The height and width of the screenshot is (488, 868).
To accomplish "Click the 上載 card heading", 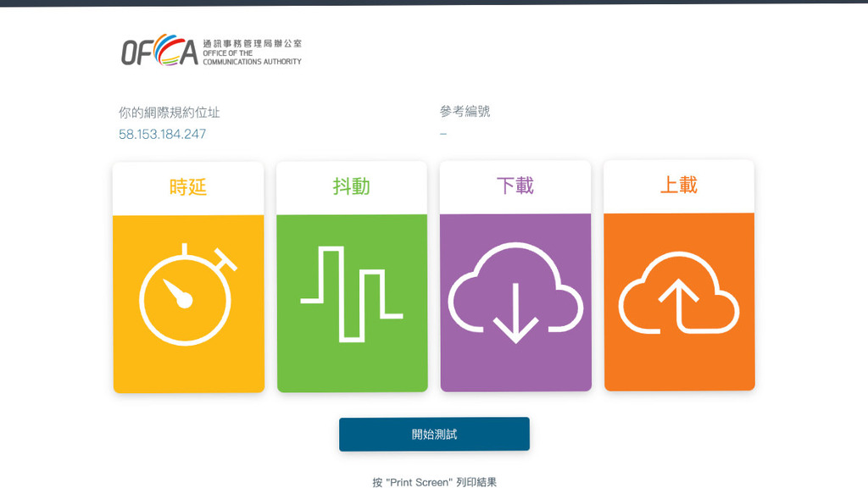I will pos(679,185).
